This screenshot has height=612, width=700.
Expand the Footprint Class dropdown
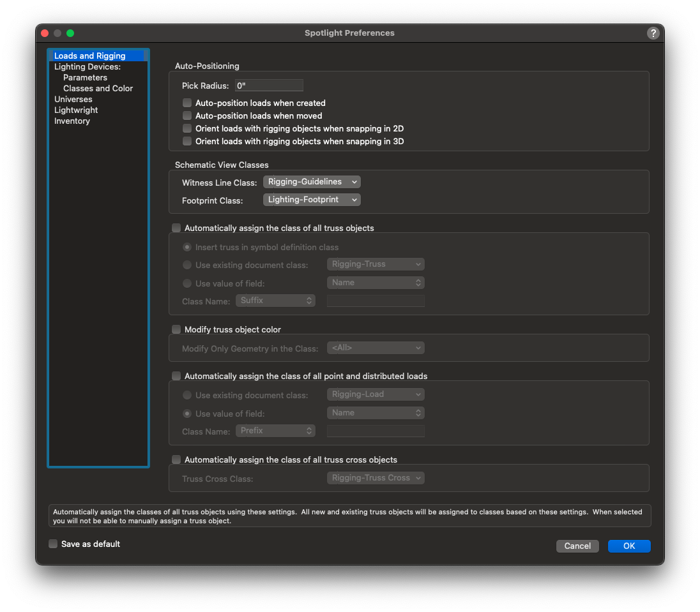click(312, 200)
